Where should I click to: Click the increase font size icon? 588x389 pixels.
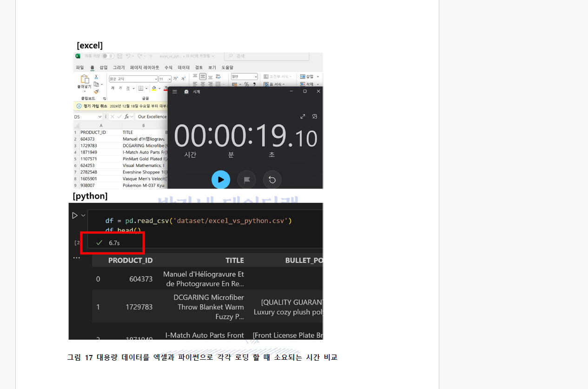point(175,79)
